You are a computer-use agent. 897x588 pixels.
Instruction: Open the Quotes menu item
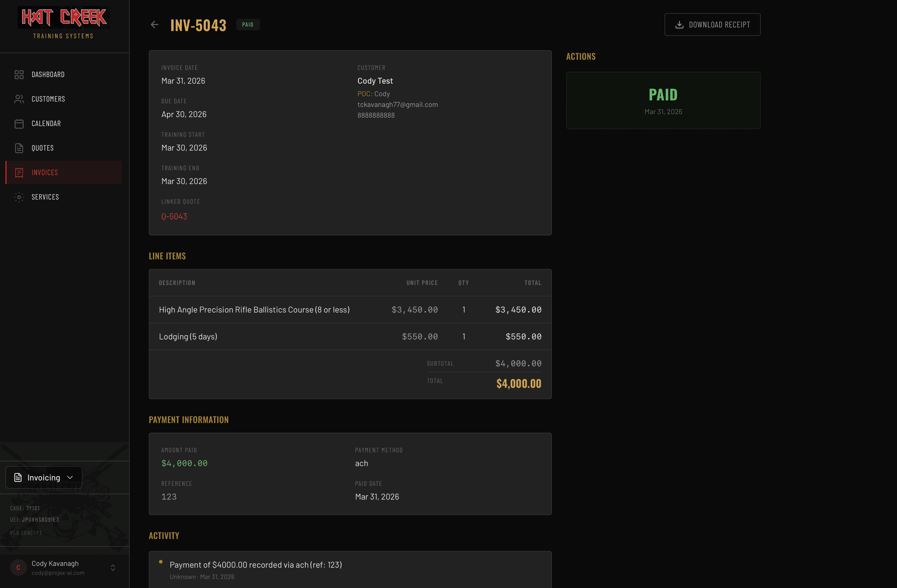(64, 148)
